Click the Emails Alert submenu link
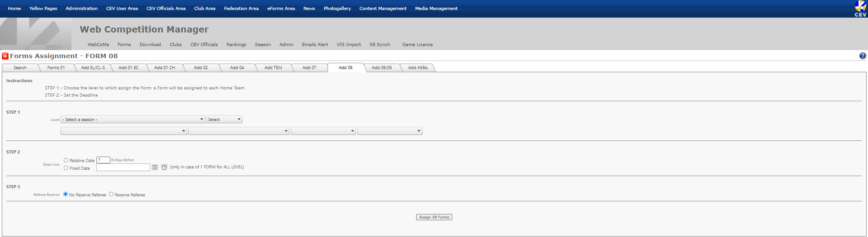Screen dimensions: 868x237 [315, 45]
